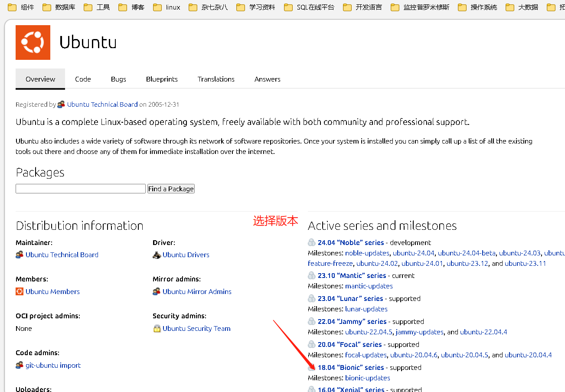Open the jammy-updates milestone link
This screenshot has height=392, width=565.
420,332
